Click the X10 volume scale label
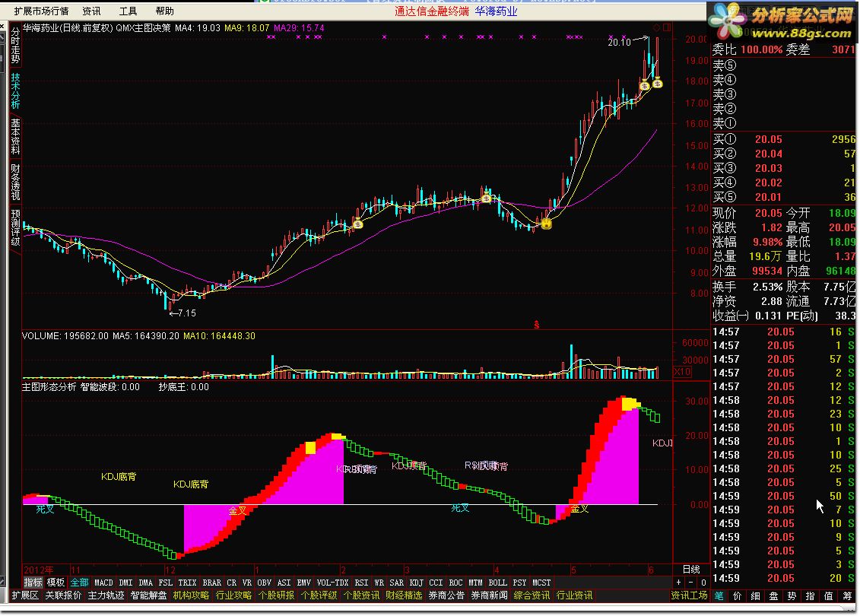This screenshot has width=860, height=616. pyautogui.click(x=682, y=371)
